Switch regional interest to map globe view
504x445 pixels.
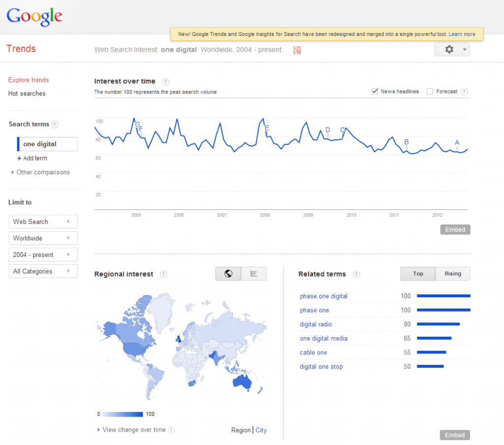tap(228, 274)
